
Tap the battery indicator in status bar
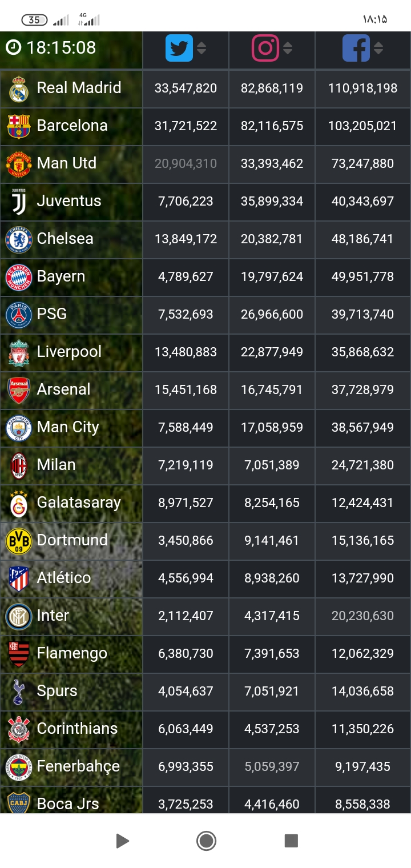34,20
